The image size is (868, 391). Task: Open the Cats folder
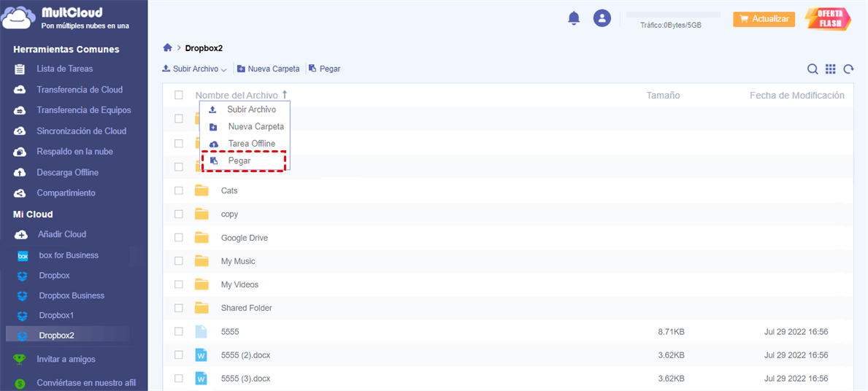point(229,190)
